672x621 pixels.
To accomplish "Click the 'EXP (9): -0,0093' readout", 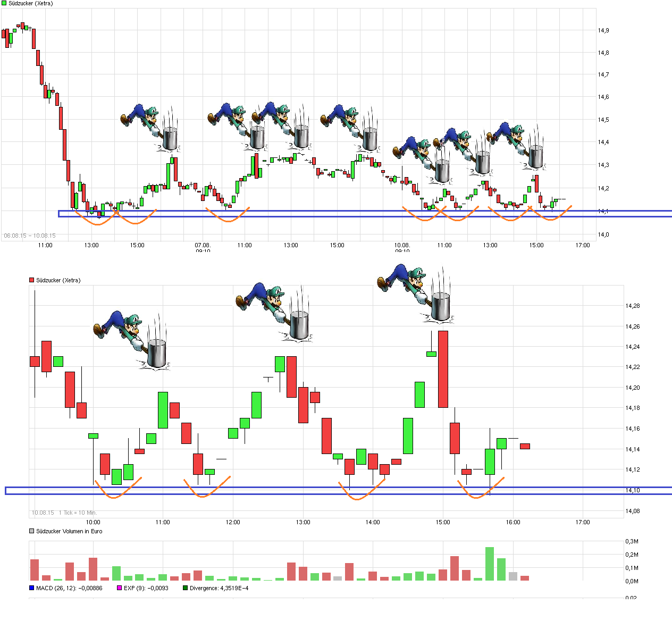I will coord(146,588).
